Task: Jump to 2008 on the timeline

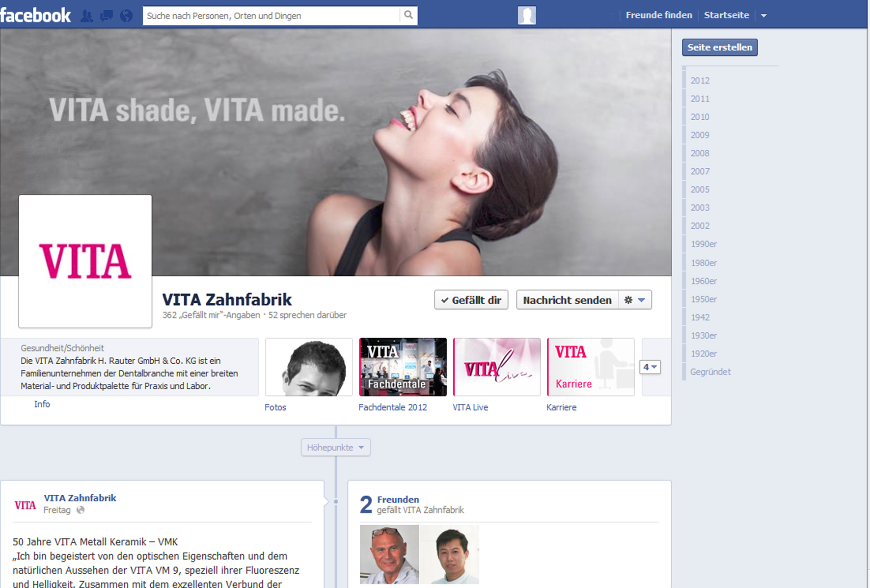Action: pos(700,153)
